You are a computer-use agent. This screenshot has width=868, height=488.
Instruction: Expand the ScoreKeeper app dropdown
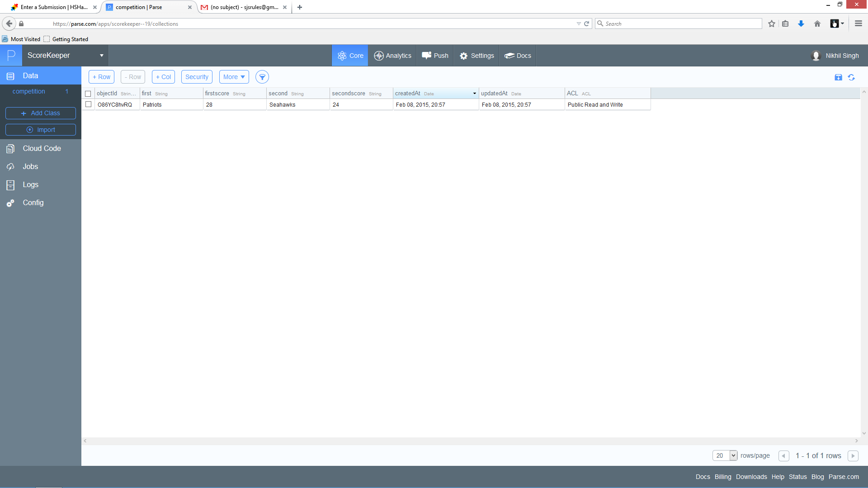pos(102,56)
